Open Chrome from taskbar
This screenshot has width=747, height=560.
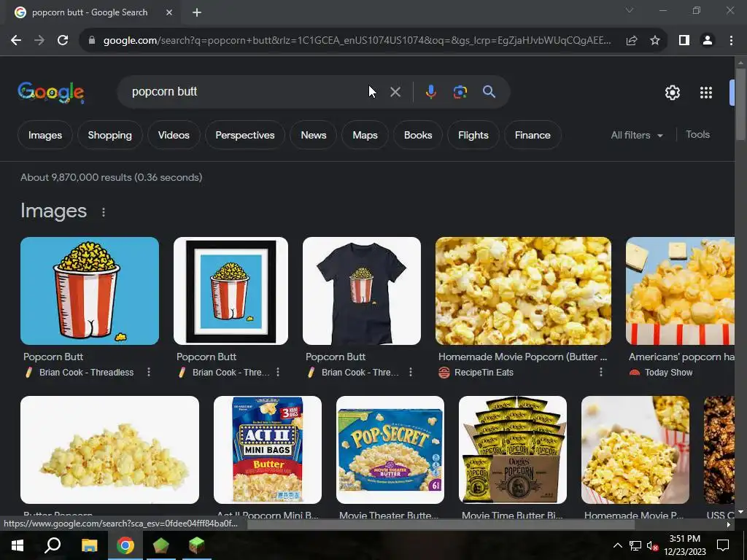125,545
